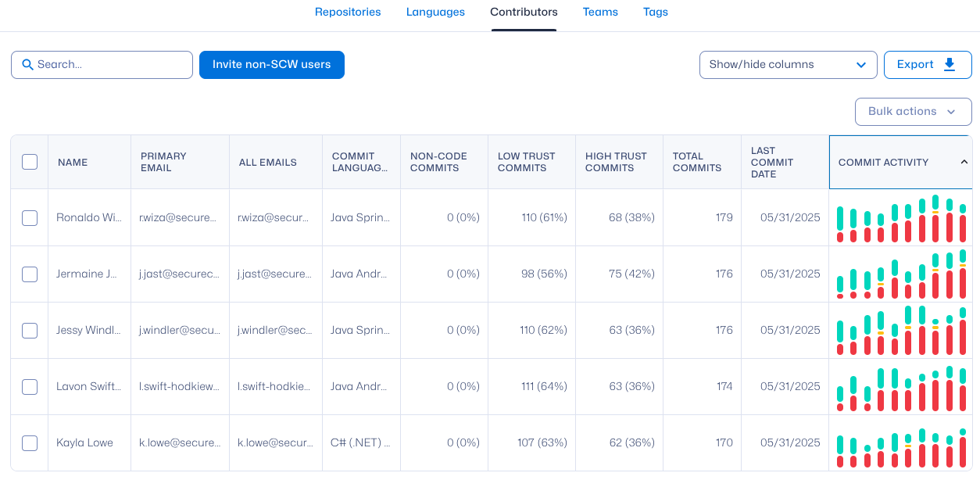Open Kayla Lowe's commit activity chart
This screenshot has height=480, width=980.
coord(900,444)
